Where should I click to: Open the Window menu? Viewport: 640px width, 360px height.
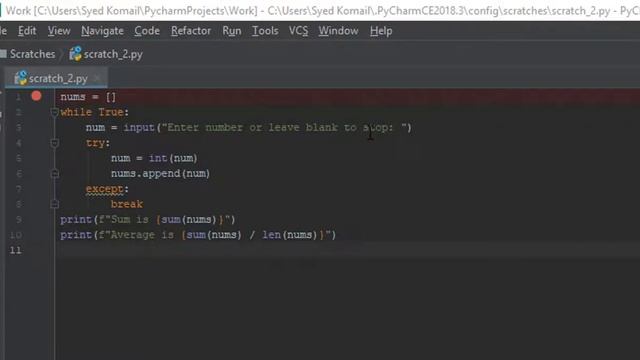coord(338,31)
